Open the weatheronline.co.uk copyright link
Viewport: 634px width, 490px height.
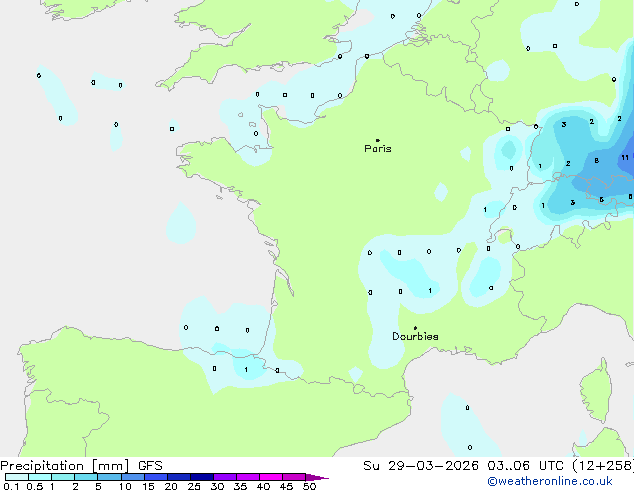(x=549, y=481)
